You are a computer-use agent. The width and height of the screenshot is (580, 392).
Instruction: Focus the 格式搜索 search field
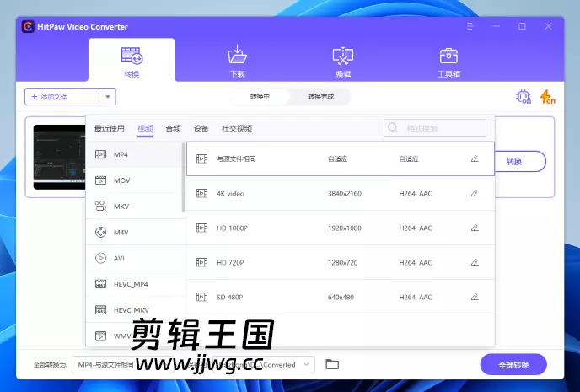435,128
